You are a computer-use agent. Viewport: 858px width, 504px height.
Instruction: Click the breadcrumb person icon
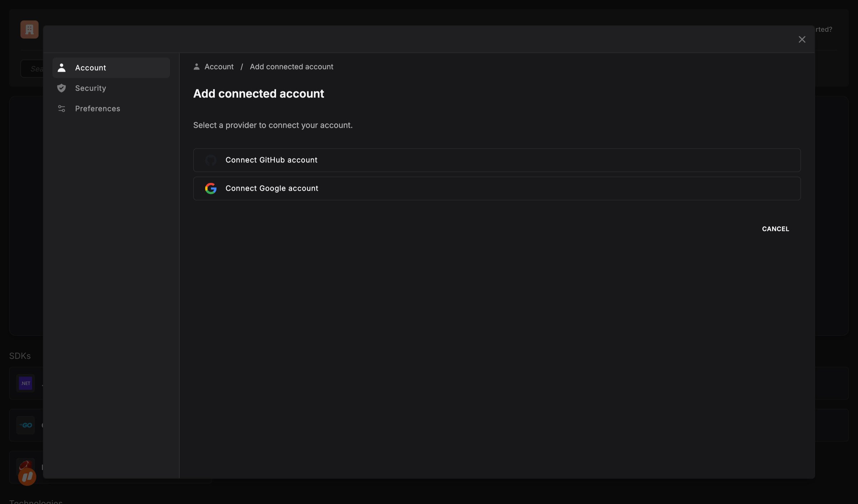coord(196,67)
